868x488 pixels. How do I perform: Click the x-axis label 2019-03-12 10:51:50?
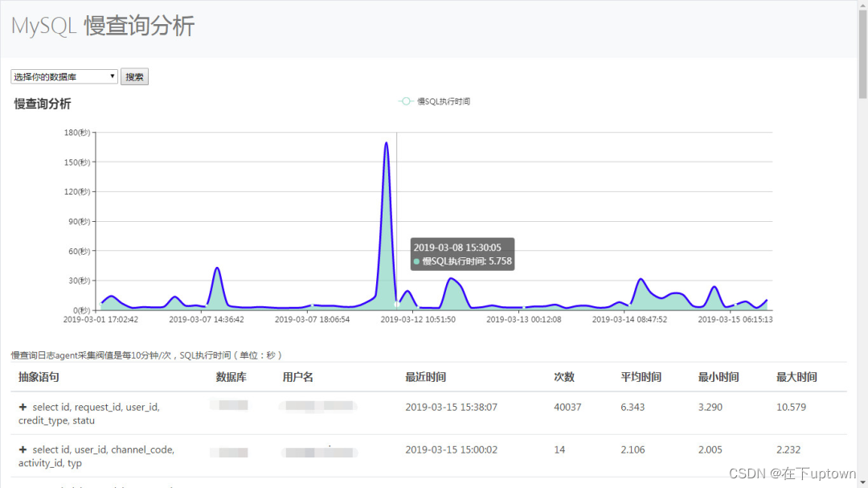tap(418, 320)
